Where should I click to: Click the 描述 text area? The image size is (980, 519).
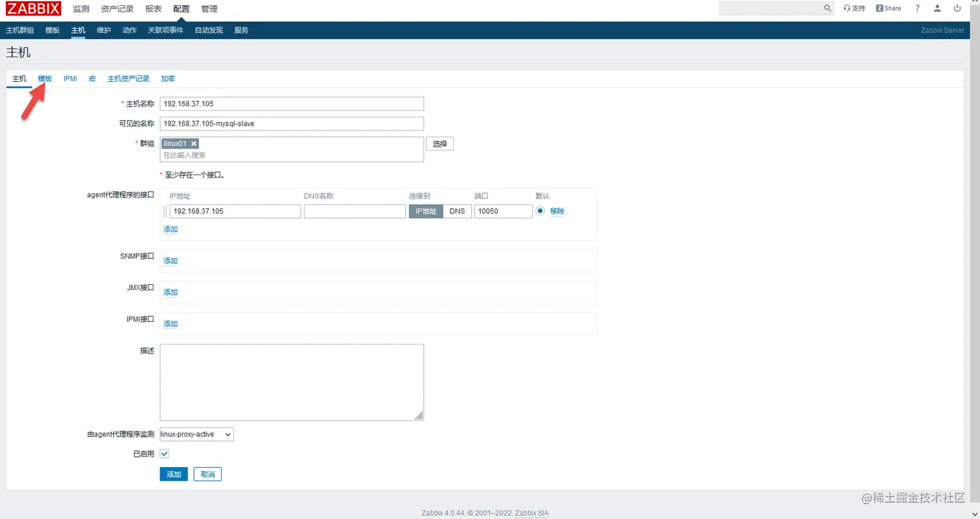[292, 382]
